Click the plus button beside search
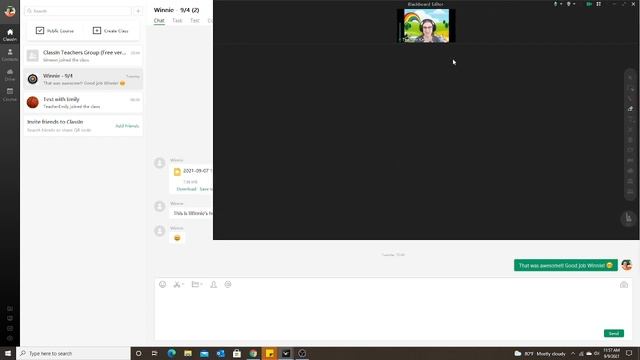Viewport: 640px width, 360px height. pyautogui.click(x=138, y=11)
